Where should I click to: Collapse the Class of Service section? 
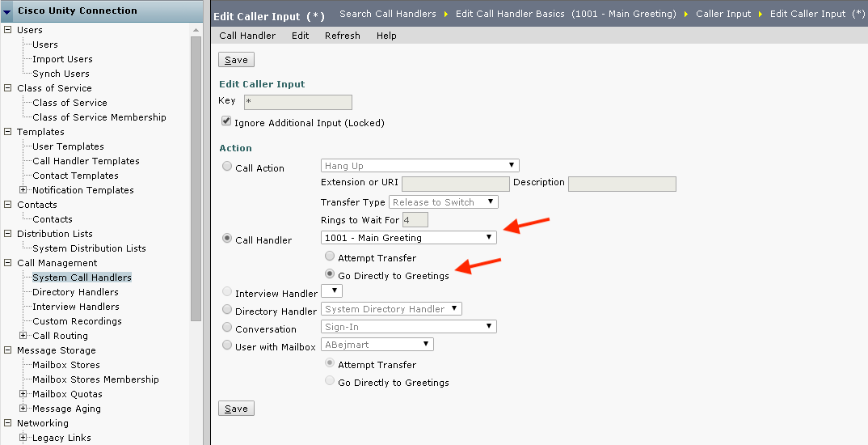(8, 88)
